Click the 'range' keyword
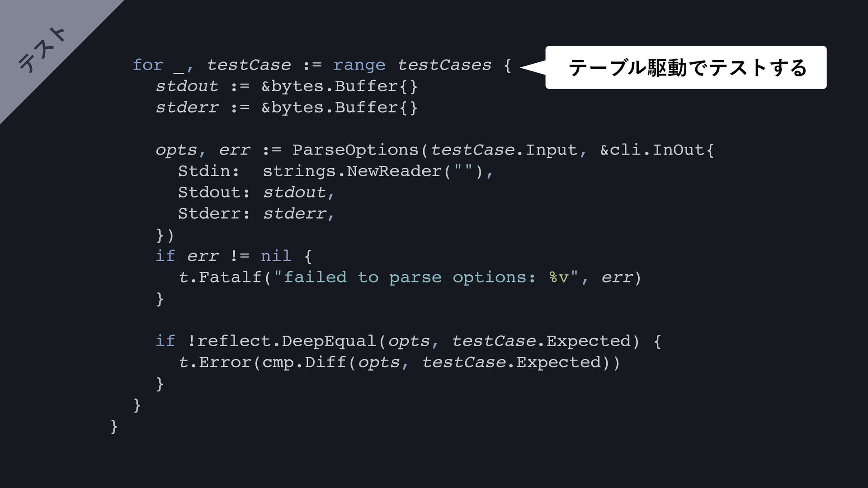Image resolution: width=868 pixels, height=488 pixels. tap(359, 66)
